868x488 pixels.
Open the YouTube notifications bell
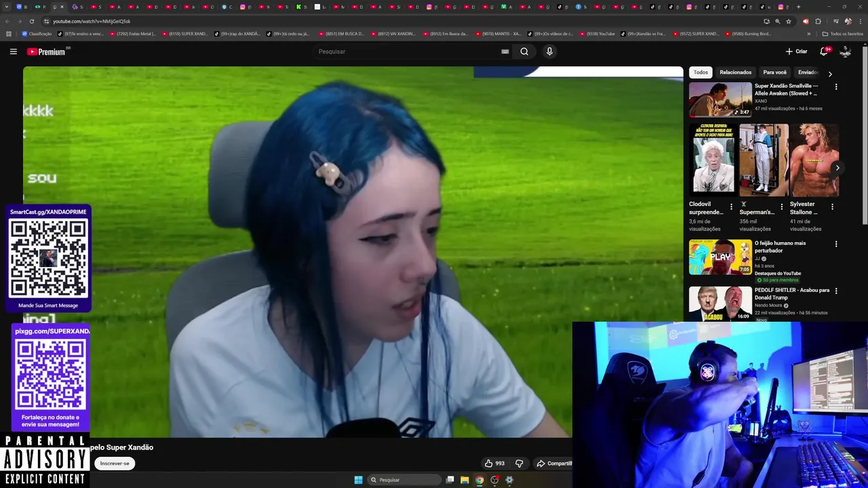[x=824, y=52]
